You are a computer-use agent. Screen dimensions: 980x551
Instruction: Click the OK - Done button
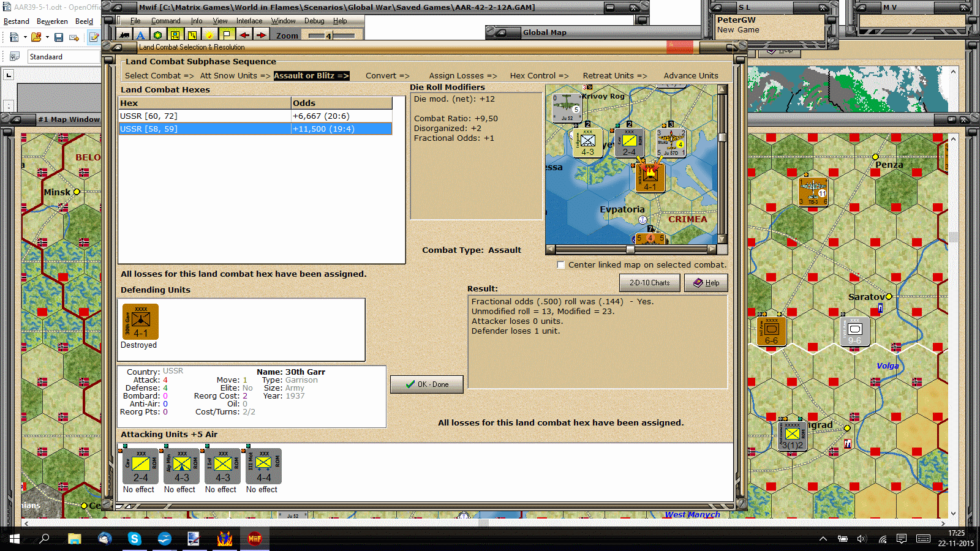tap(427, 384)
